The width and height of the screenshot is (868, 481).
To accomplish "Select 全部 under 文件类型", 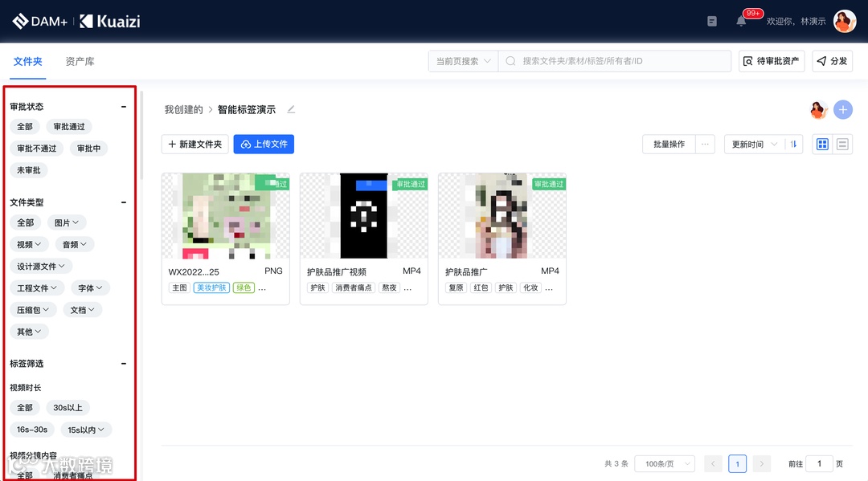I will (x=25, y=222).
